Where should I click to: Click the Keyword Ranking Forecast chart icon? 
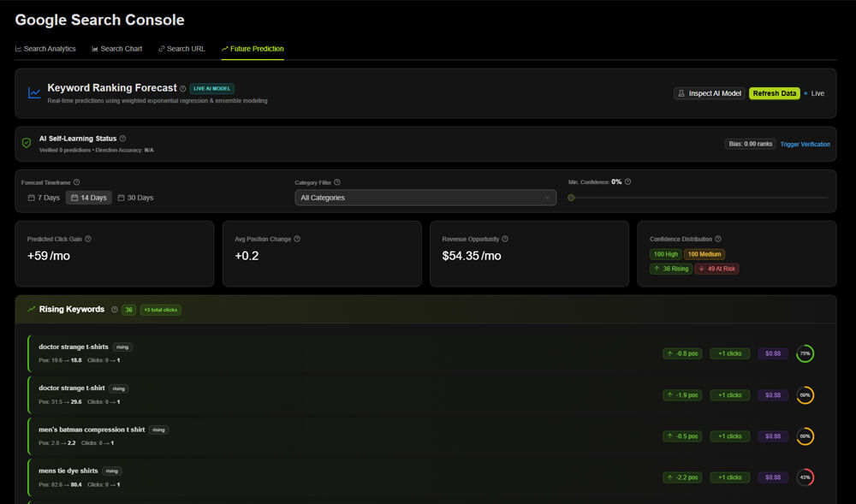click(34, 93)
